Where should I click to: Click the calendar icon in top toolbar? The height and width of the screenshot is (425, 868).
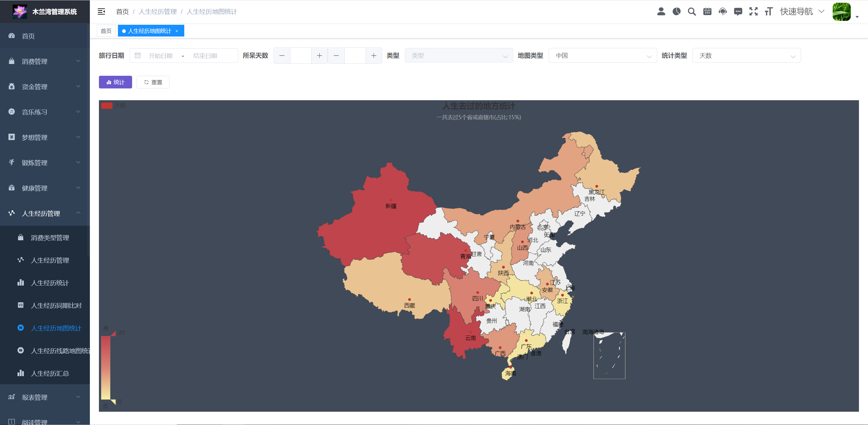[707, 12]
